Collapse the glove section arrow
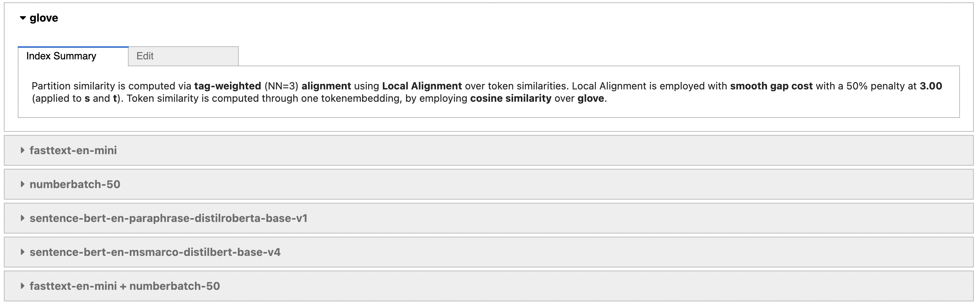Viewport: 980px width, 306px height. pyautogui.click(x=23, y=18)
